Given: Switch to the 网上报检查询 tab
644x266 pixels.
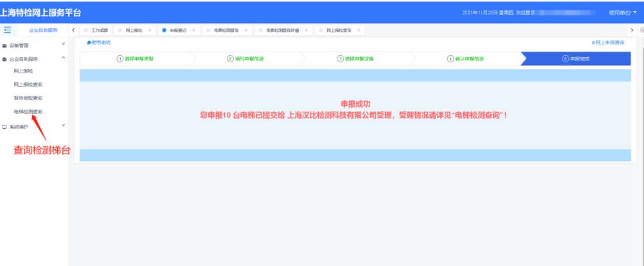Looking at the screenshot, I should [339, 30].
